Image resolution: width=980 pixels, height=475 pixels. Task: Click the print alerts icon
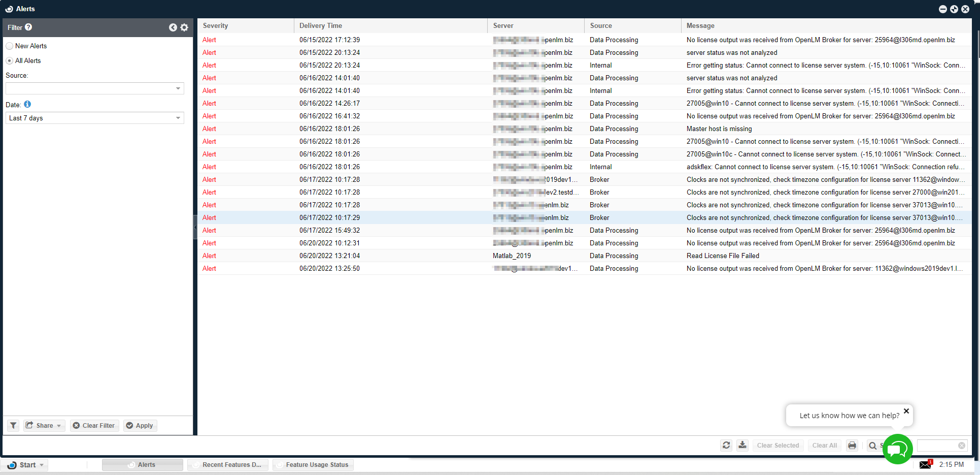tap(852, 446)
